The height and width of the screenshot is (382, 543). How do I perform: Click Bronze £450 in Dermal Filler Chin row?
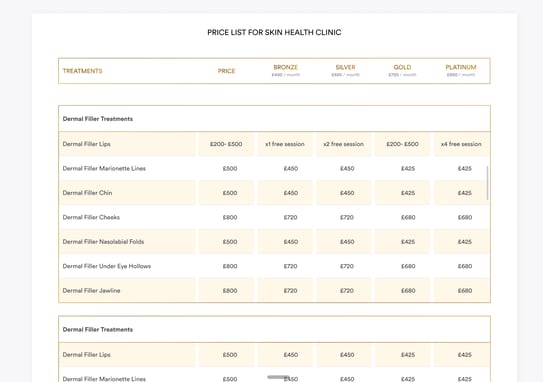[291, 193]
